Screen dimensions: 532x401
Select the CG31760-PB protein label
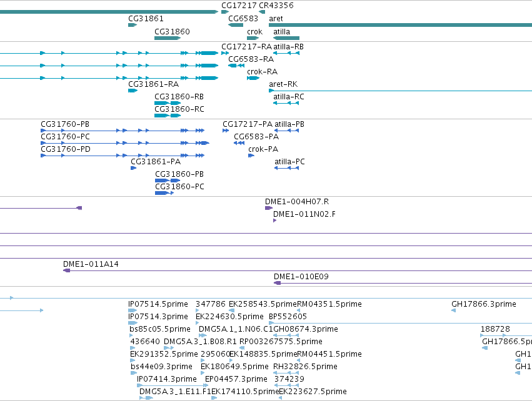(65, 124)
